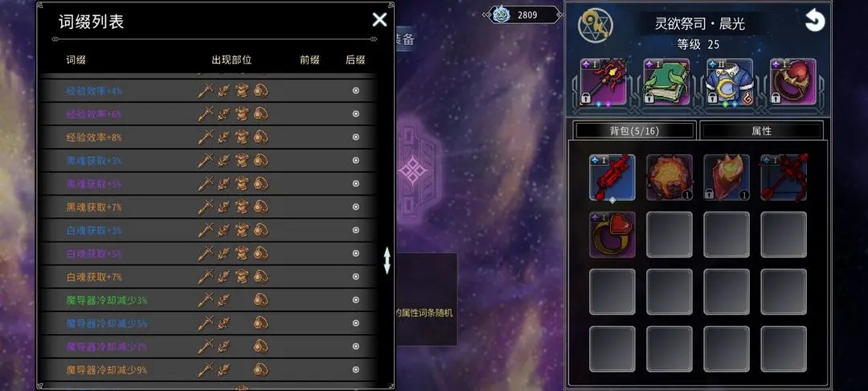Open the 背包(5/16) tab
Screen dimensions: 868x391
click(x=635, y=130)
